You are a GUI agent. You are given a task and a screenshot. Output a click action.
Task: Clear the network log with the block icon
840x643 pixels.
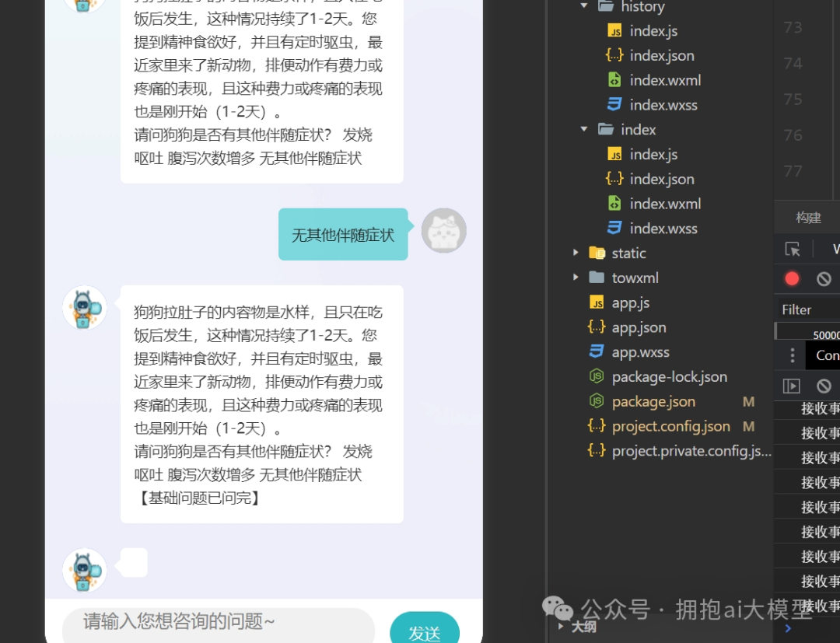point(824,278)
